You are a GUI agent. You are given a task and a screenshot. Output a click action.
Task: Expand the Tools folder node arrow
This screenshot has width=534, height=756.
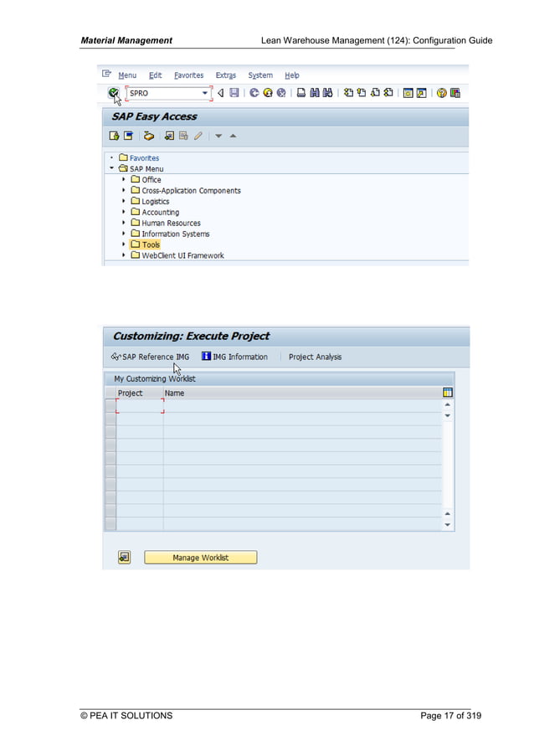pos(124,244)
